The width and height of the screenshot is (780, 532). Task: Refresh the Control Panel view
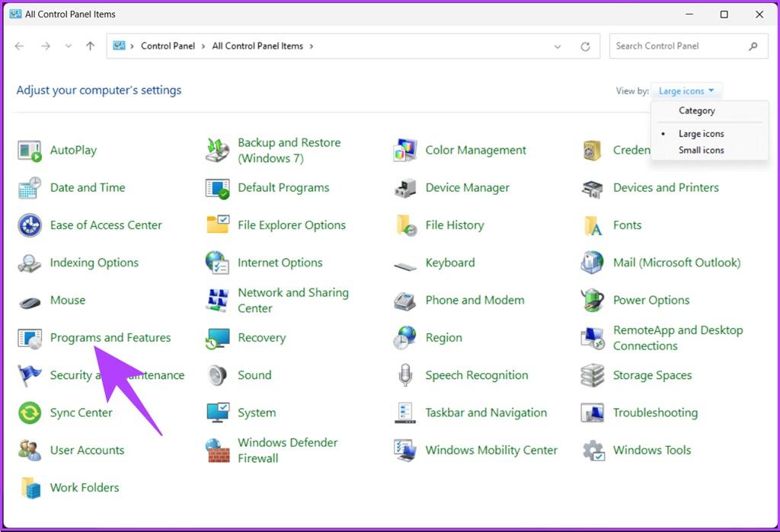pyautogui.click(x=586, y=46)
